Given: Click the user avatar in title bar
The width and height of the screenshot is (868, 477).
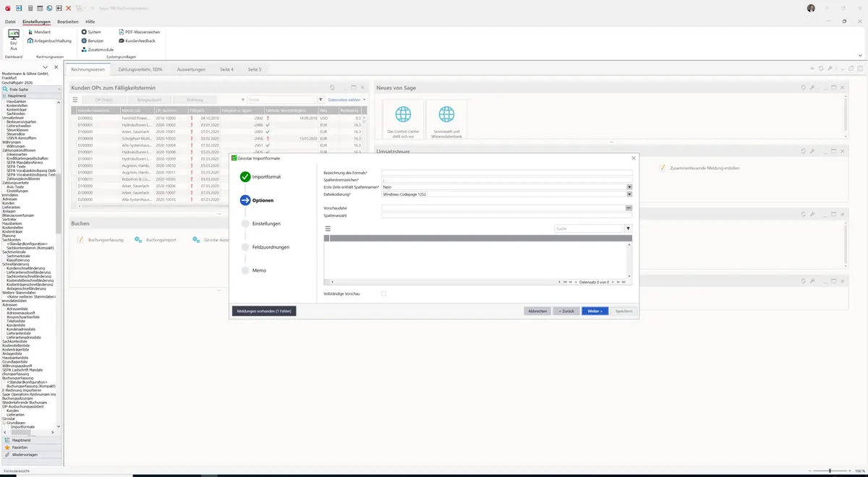Looking at the screenshot, I should pos(811,8).
